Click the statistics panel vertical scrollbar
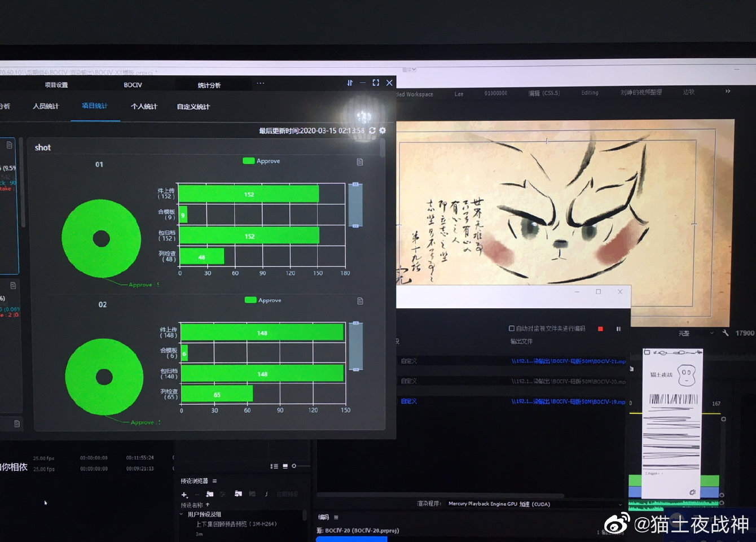The image size is (756, 542). [x=383, y=148]
